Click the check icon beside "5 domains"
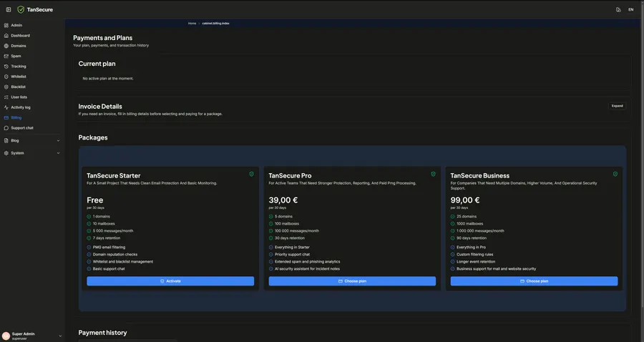 [x=270, y=216]
